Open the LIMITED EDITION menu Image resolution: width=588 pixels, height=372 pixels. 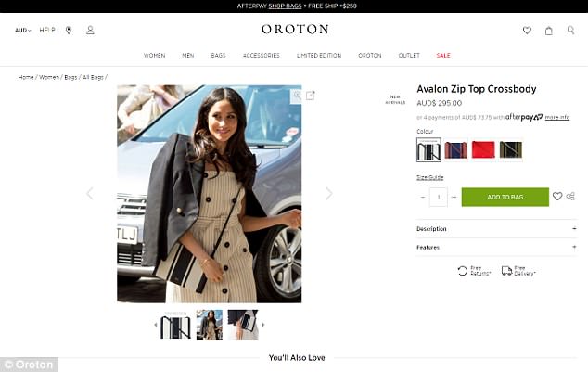pyautogui.click(x=319, y=55)
